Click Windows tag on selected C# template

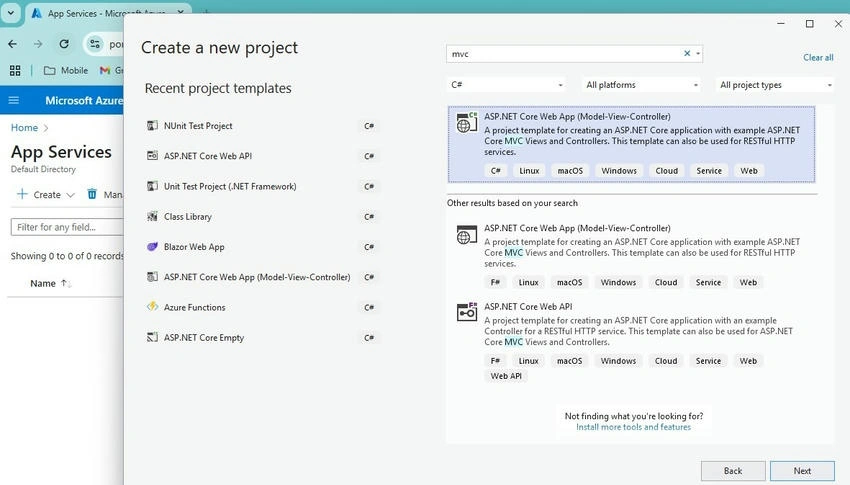tap(619, 171)
